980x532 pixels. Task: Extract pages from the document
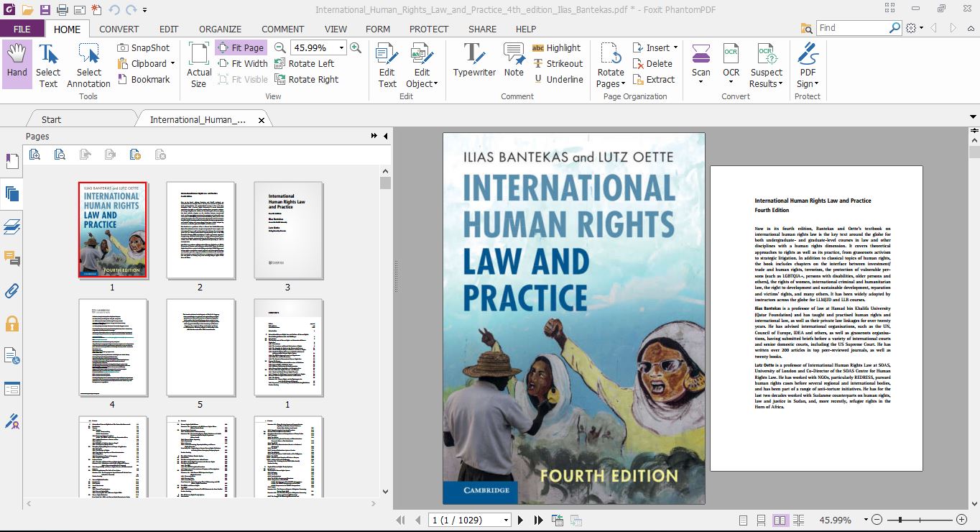tap(653, 79)
